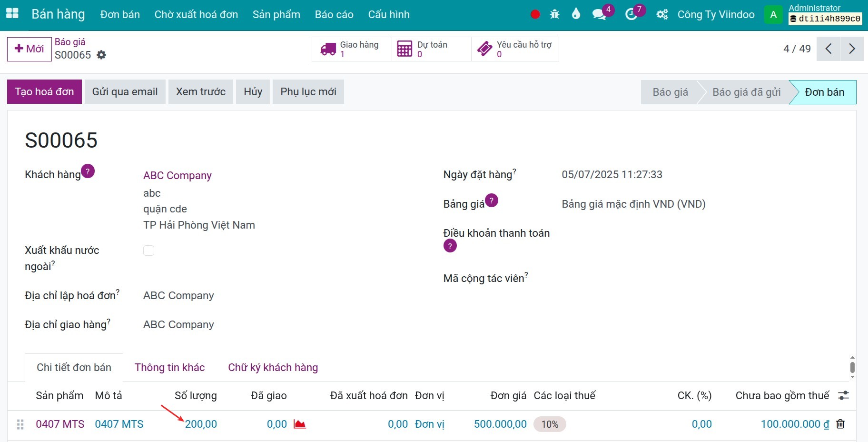Click Gửi qua email button
This screenshot has width=868, height=442.
pos(125,92)
